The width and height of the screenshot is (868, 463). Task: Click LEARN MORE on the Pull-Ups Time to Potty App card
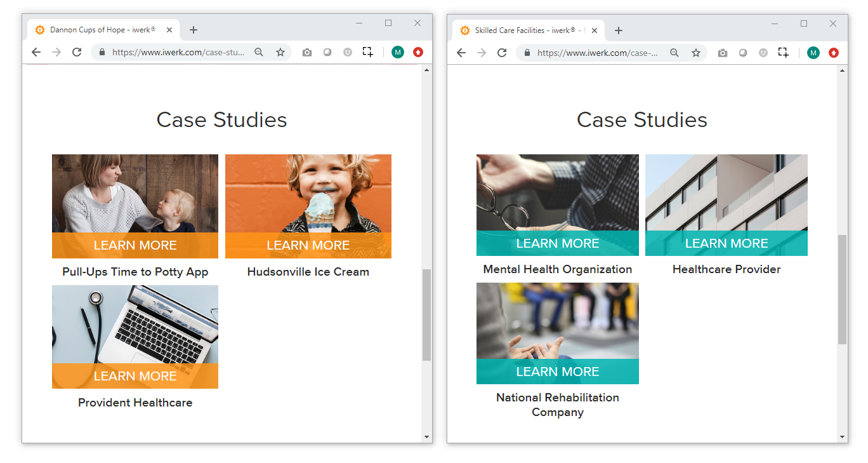135,245
